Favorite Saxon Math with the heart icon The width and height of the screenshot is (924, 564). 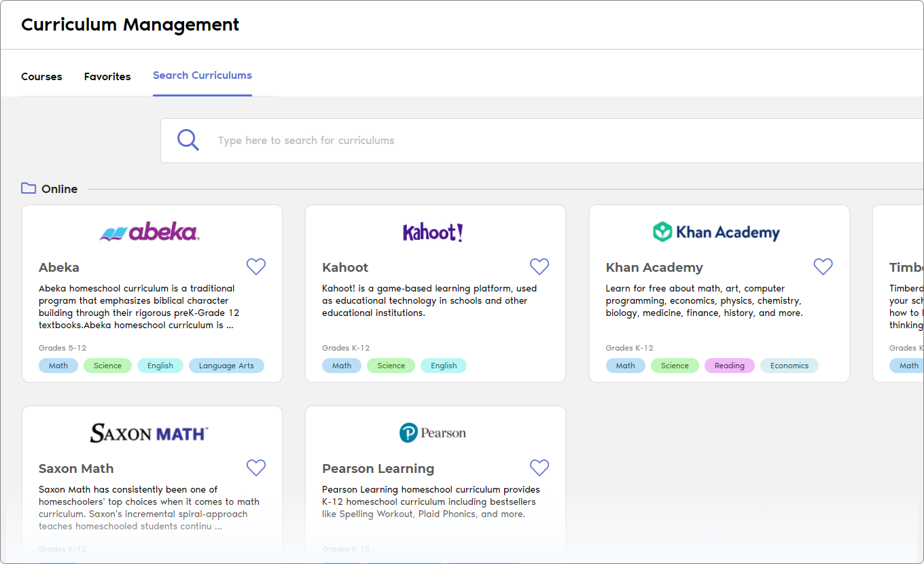(256, 468)
